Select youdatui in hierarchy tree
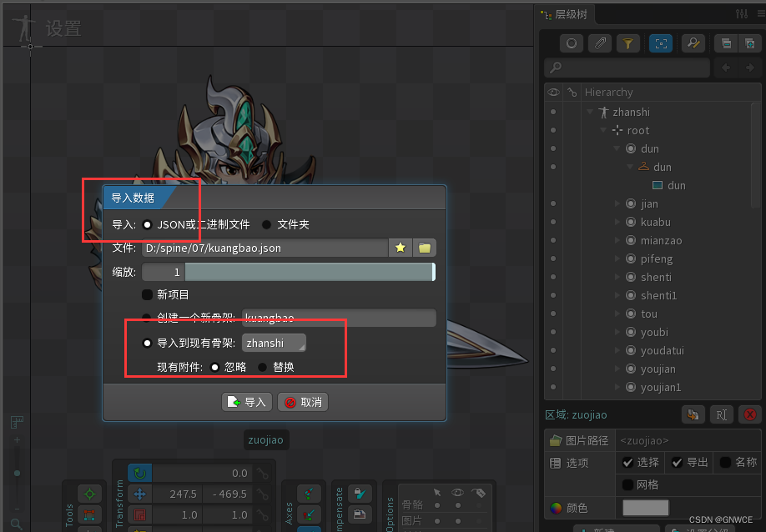Screen dimensions: 766x532 pos(662,350)
